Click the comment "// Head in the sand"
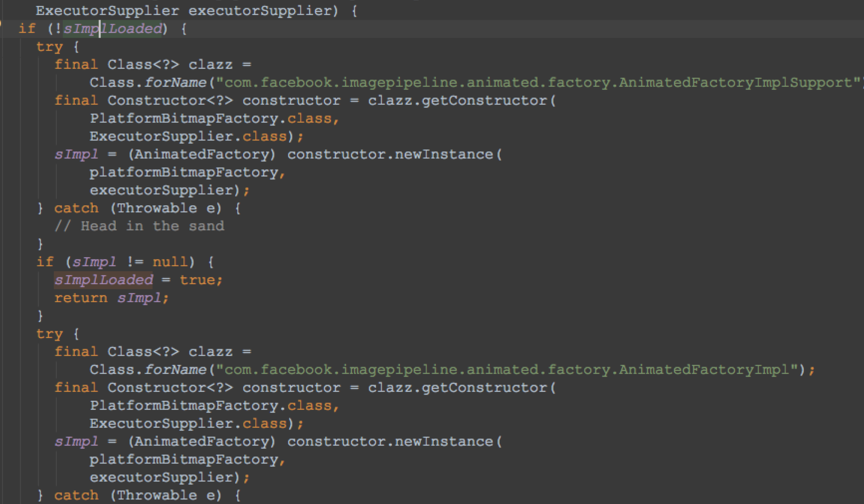 pyautogui.click(x=139, y=226)
